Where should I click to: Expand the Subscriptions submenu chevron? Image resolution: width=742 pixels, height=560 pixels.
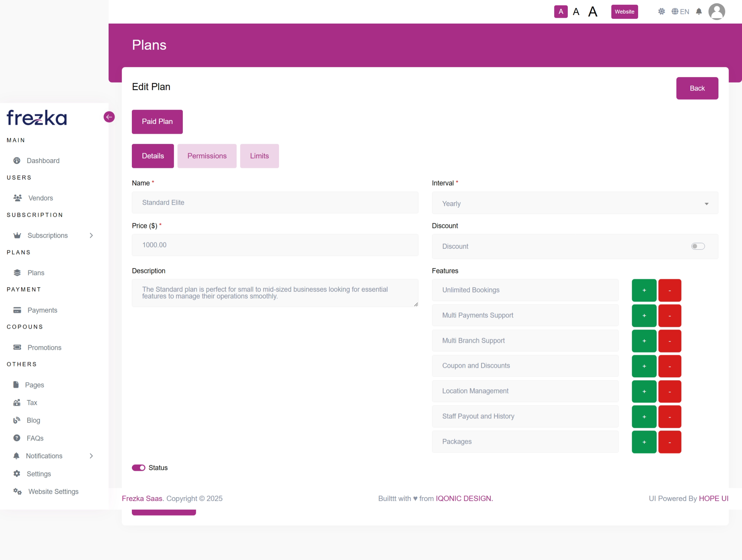click(x=91, y=235)
